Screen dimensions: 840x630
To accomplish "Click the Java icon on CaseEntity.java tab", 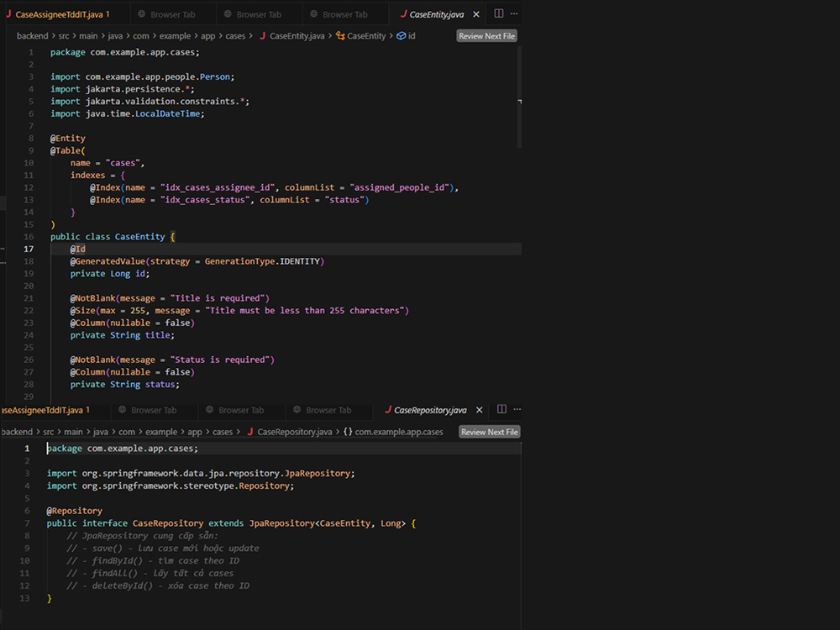I will pos(403,14).
